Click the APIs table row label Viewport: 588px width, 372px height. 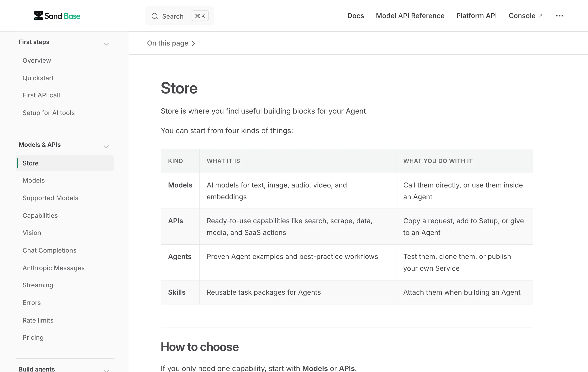point(175,221)
